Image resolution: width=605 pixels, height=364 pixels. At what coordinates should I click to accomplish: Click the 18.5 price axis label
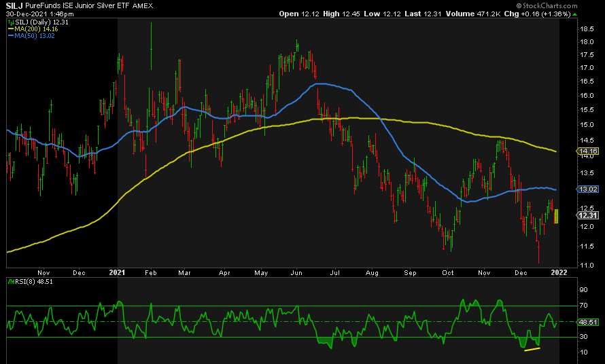587,29
